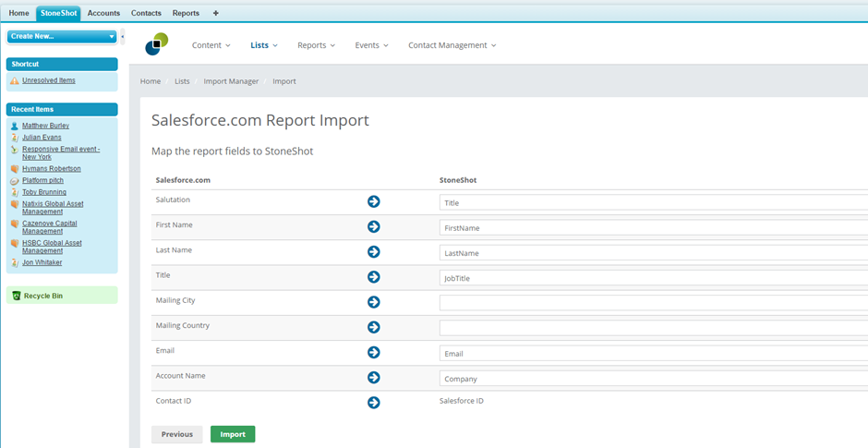Click the warning icon beside Unresolved Items

[15, 81]
